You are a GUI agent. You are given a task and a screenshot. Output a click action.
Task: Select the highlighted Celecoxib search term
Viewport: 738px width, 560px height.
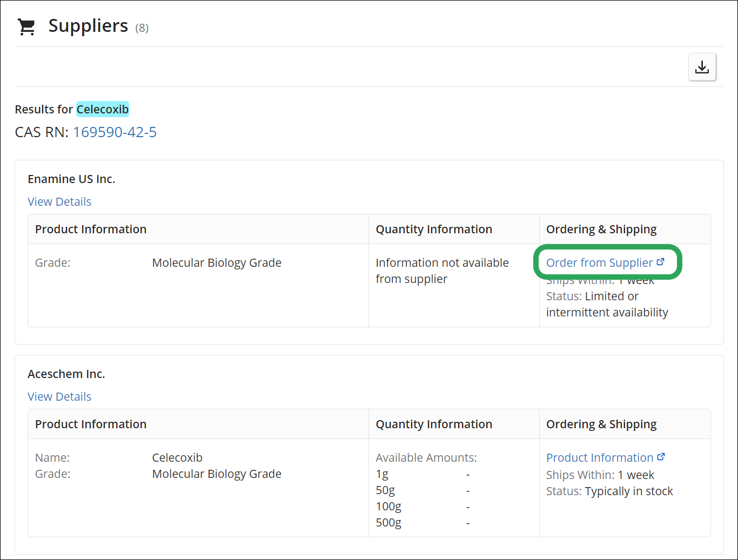103,109
